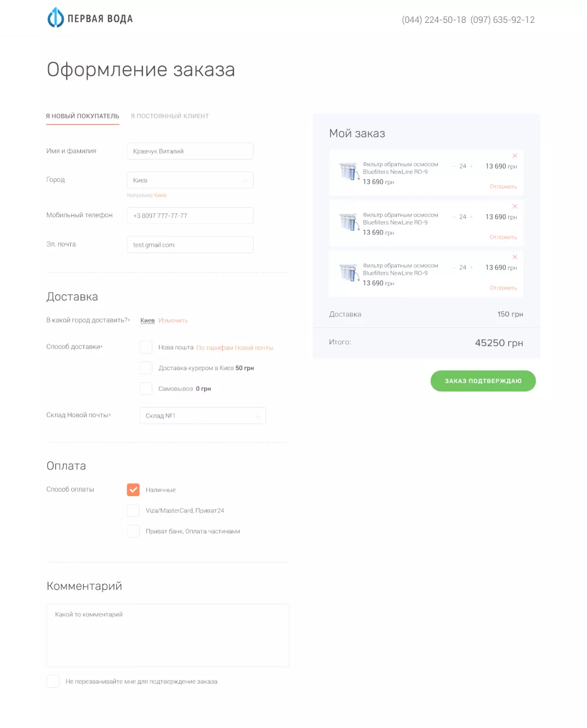Check Не перезванивайте мне для подтверждения заказа
This screenshot has width=587, height=728.
coord(53,681)
